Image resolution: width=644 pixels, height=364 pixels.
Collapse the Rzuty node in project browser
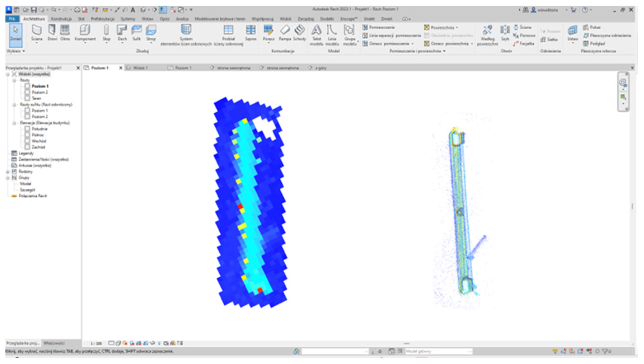pyautogui.click(x=14, y=81)
